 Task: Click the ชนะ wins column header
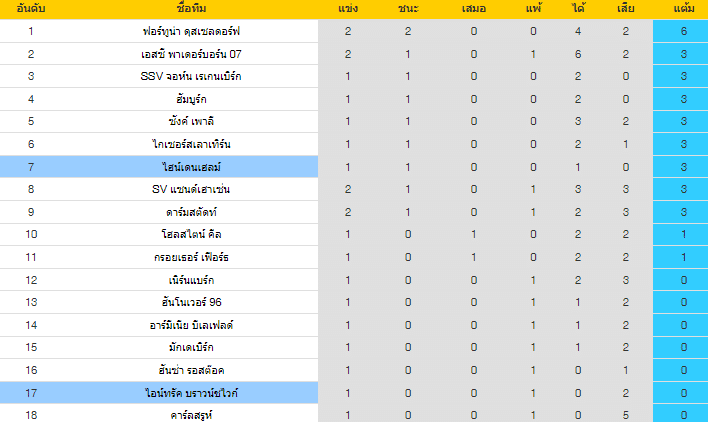coord(408,8)
